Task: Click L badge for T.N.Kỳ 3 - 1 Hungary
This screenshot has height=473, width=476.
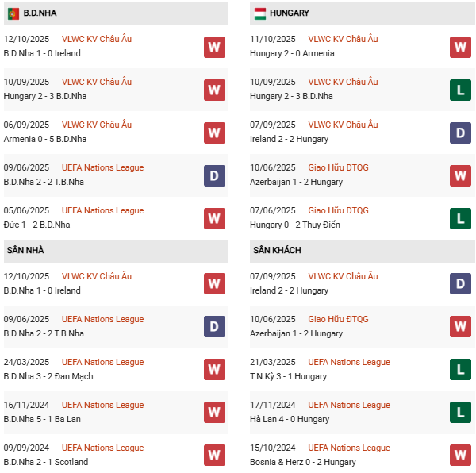Action: click(460, 370)
